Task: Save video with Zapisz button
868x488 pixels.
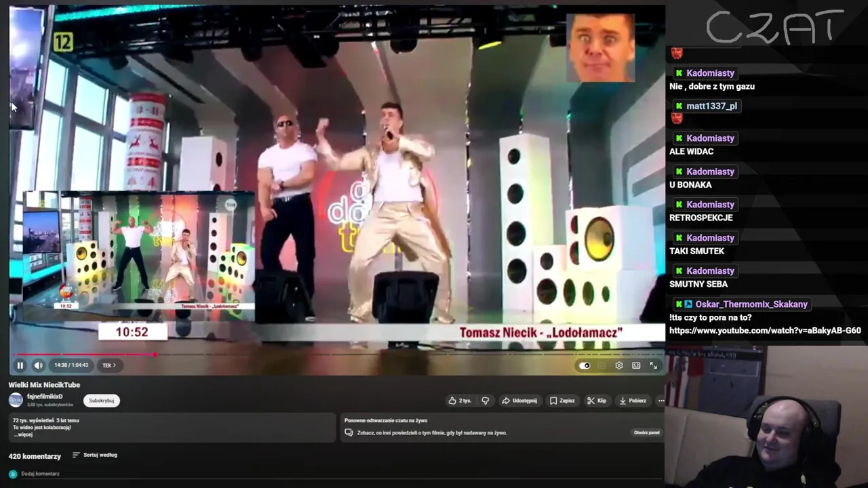Action: [562, 401]
